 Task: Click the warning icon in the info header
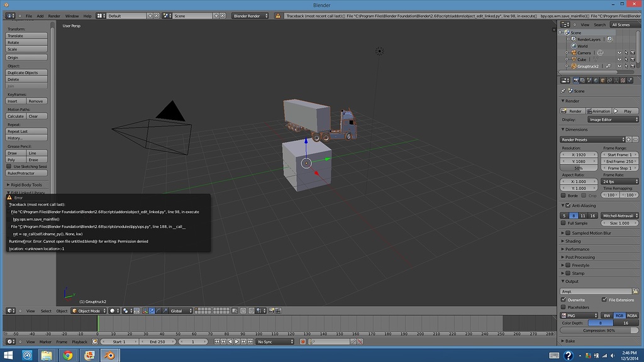278,16
